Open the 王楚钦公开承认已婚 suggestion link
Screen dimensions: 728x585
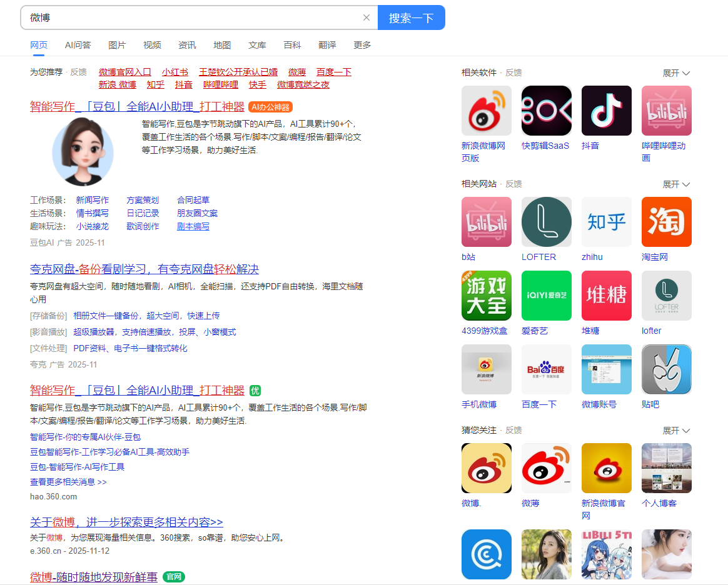click(238, 72)
